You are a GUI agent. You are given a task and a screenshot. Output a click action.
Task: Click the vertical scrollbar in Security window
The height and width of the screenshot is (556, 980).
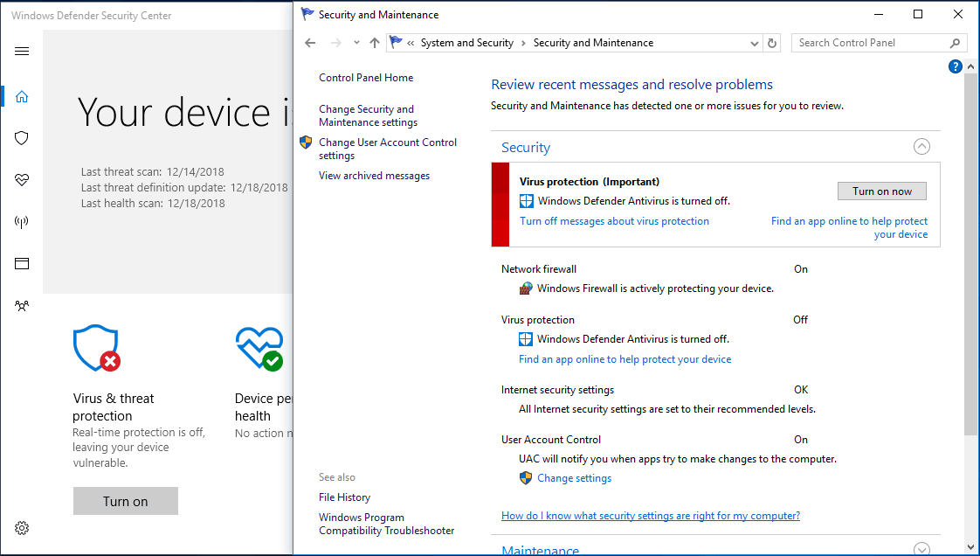tap(971, 262)
